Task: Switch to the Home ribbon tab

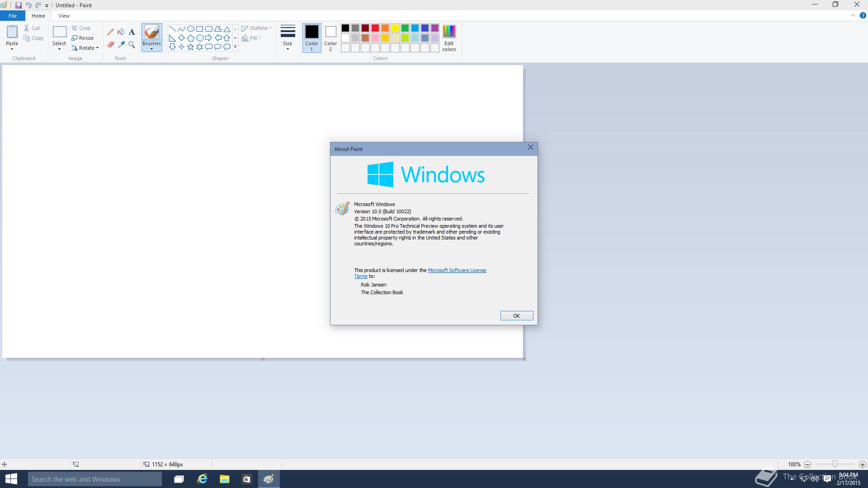Action: click(x=38, y=16)
